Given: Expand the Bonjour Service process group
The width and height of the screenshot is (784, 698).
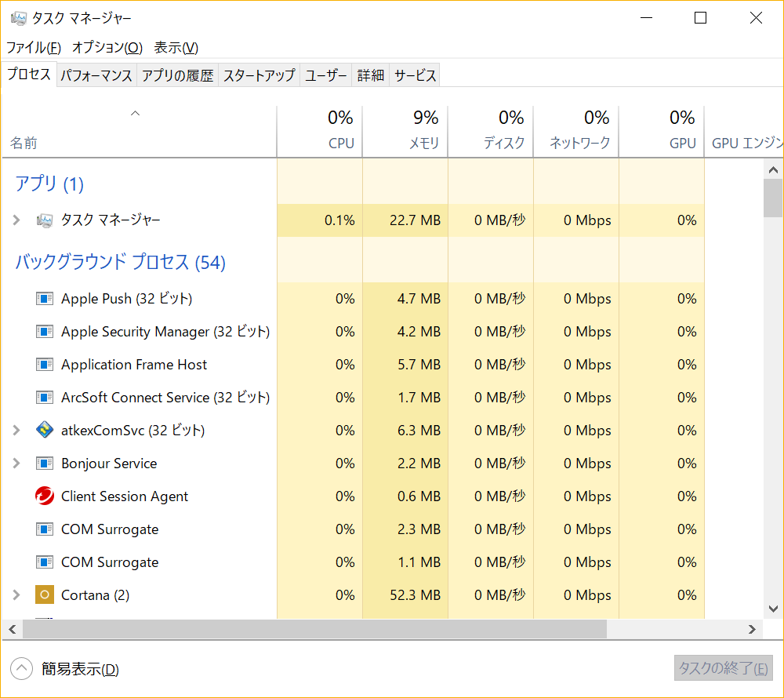Looking at the screenshot, I should [16, 464].
